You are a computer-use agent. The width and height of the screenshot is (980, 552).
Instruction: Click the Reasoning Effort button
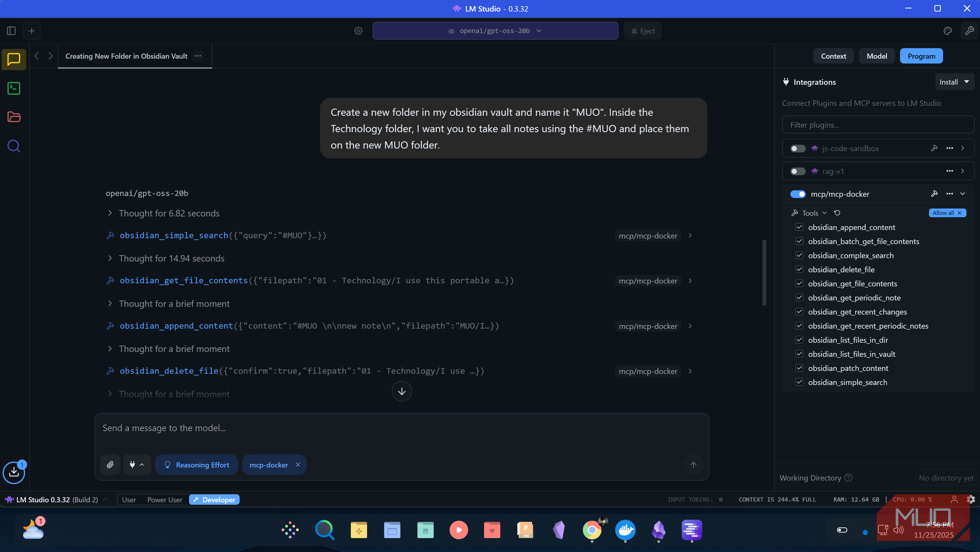pyautogui.click(x=197, y=464)
